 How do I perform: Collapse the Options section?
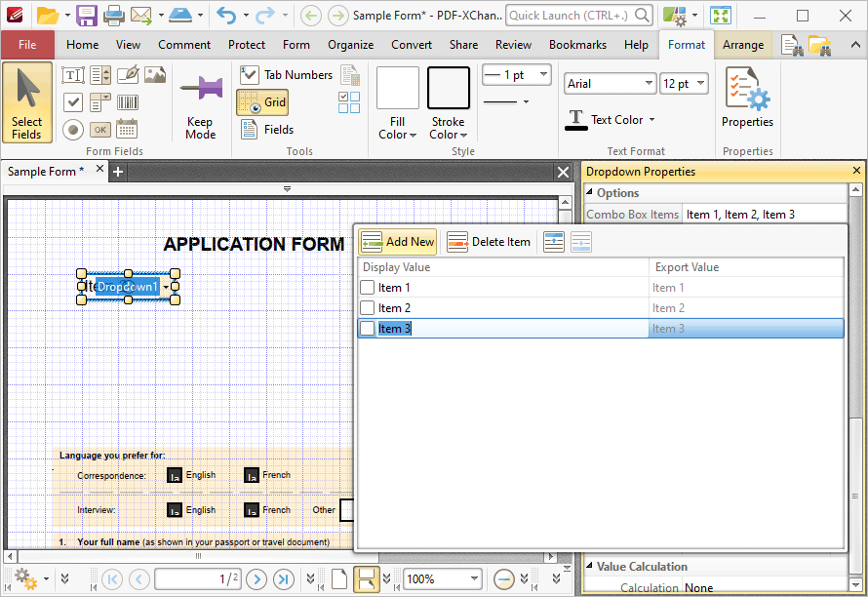click(x=589, y=192)
